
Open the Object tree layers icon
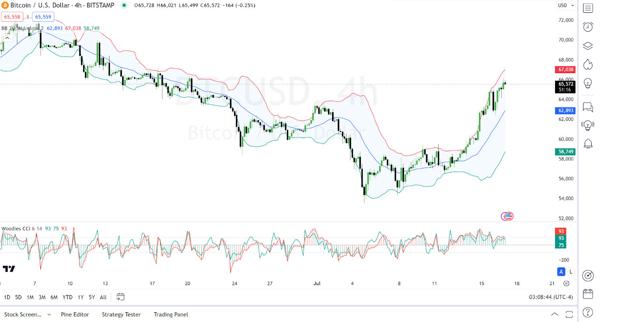(x=588, y=46)
